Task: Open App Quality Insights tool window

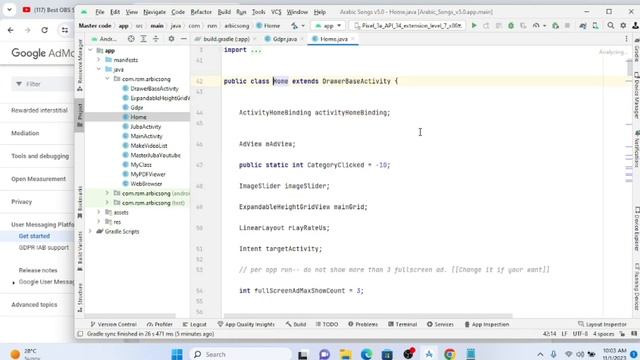Action: pos(246,324)
